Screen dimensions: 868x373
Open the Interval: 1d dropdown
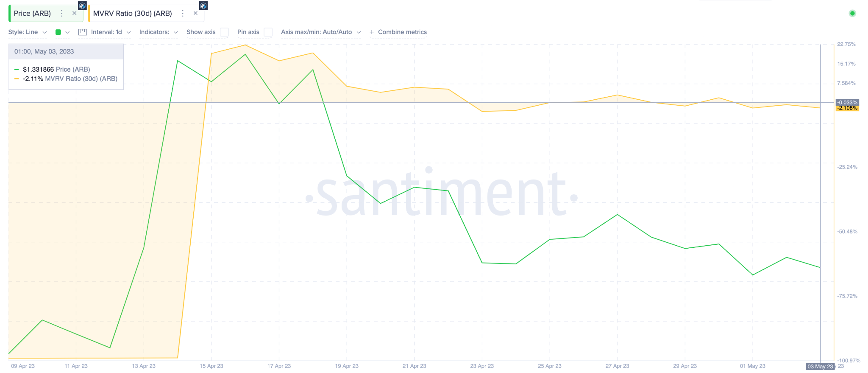[x=111, y=32]
